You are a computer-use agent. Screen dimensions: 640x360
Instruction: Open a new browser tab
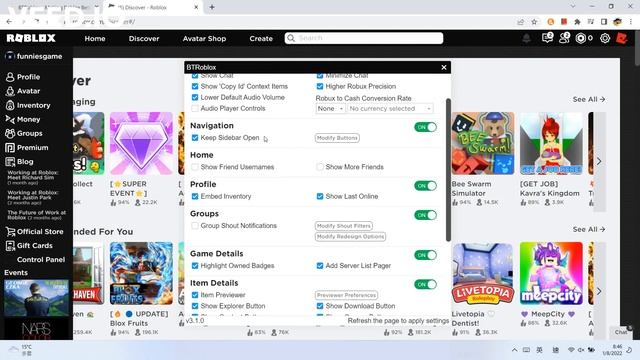click(212, 7)
